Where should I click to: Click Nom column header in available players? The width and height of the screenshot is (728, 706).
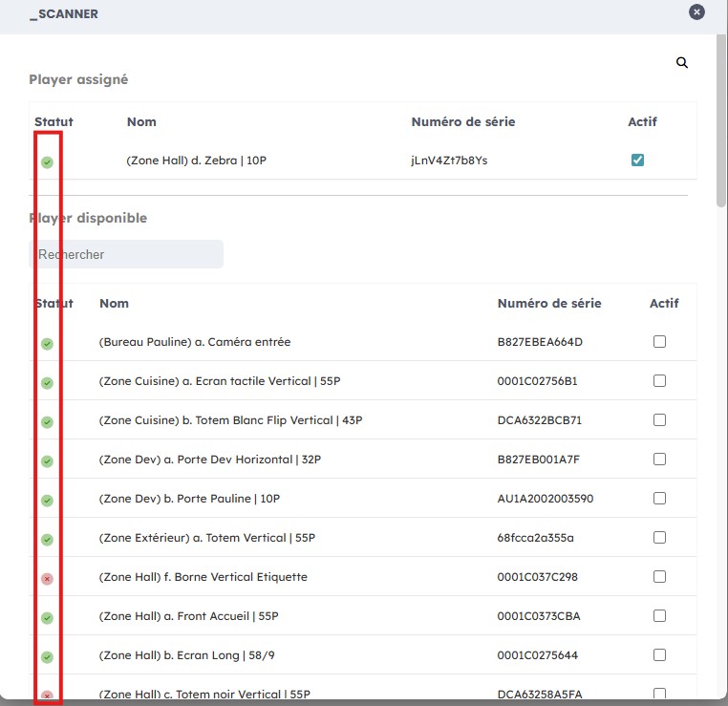pos(114,303)
